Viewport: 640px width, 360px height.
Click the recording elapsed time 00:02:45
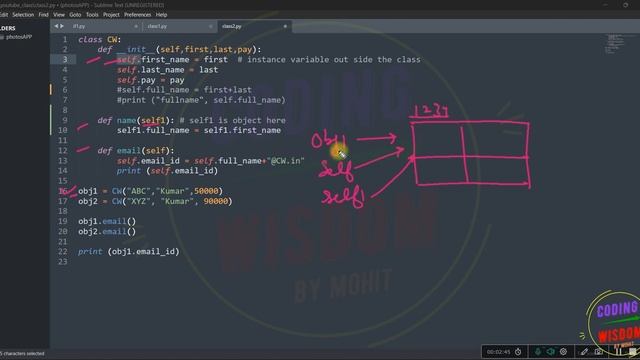tap(498, 352)
